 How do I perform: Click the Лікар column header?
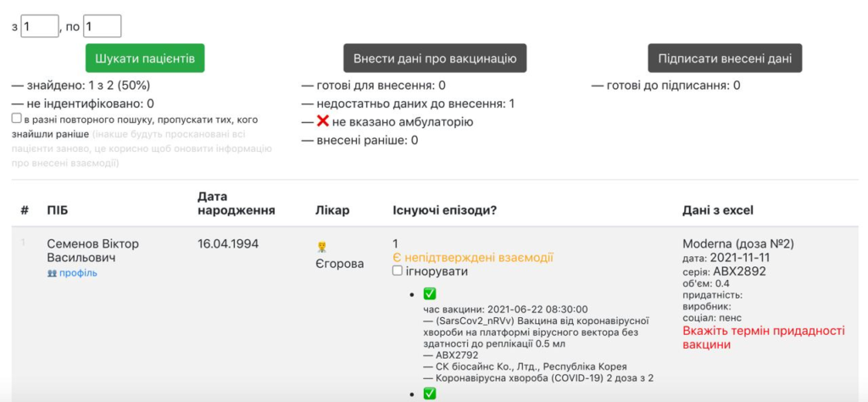click(332, 210)
